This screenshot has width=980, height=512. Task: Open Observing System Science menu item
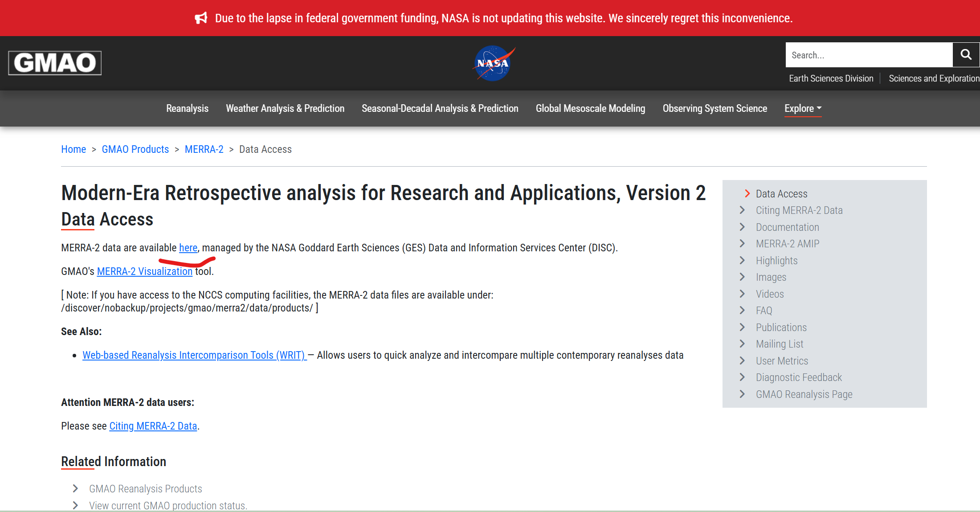click(715, 108)
